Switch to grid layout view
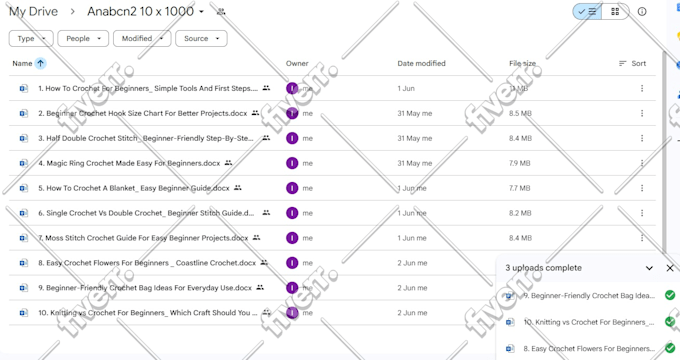Image resolution: width=680 pixels, height=360 pixels. pos(615,12)
